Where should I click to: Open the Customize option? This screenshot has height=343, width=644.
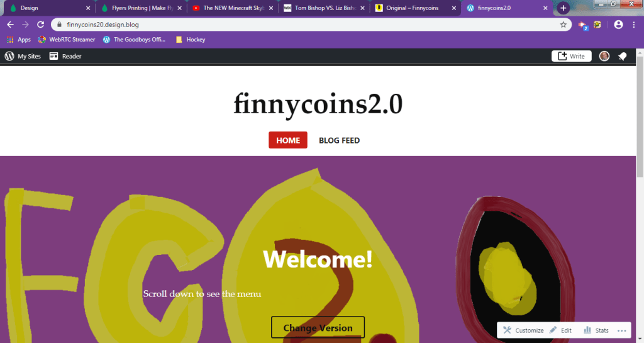(x=523, y=330)
